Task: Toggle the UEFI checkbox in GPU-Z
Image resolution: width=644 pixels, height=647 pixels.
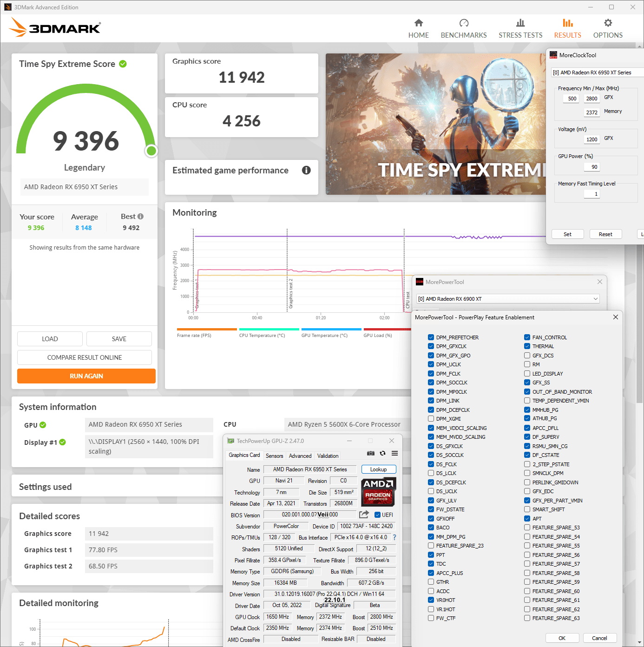Action: [377, 515]
